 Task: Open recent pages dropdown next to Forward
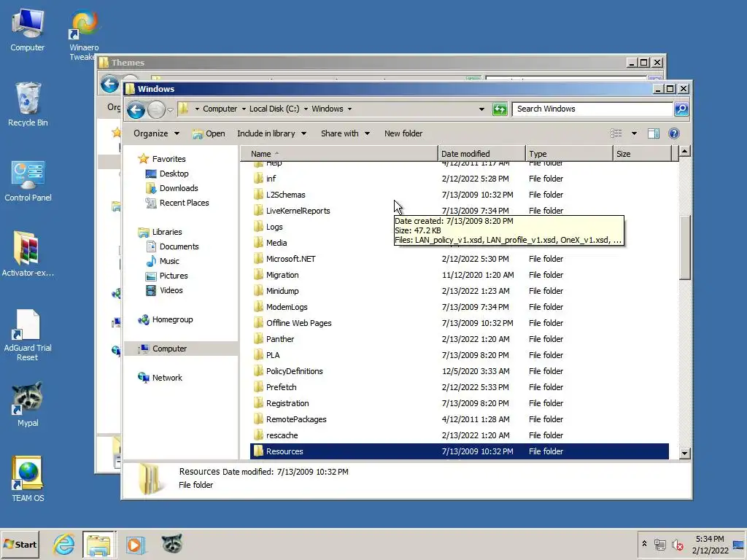click(170, 110)
